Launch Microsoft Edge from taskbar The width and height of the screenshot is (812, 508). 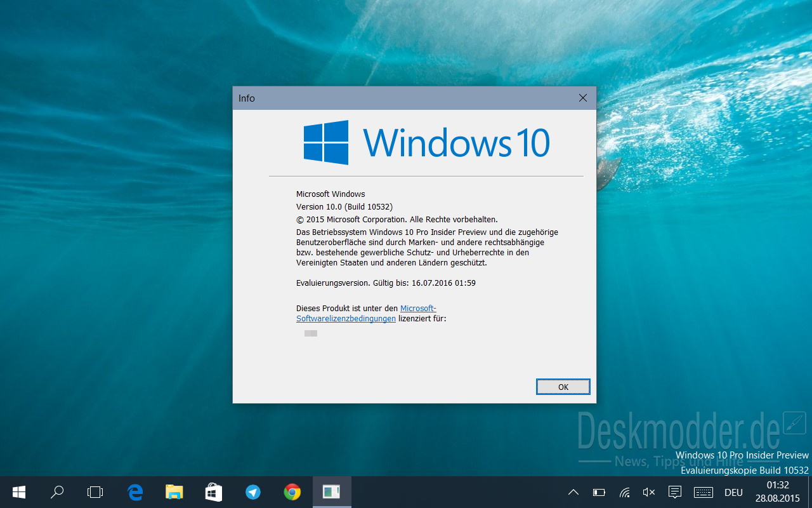[135, 492]
